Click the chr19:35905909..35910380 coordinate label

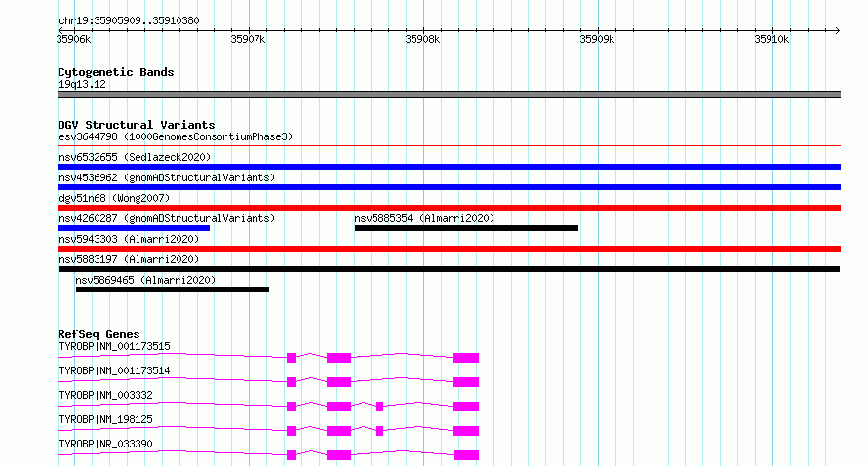point(129,20)
